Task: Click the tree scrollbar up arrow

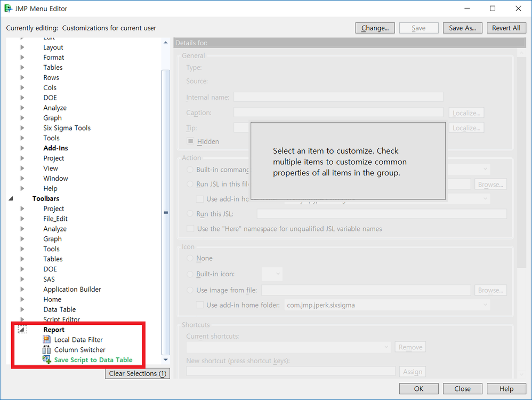Action: [x=166, y=43]
